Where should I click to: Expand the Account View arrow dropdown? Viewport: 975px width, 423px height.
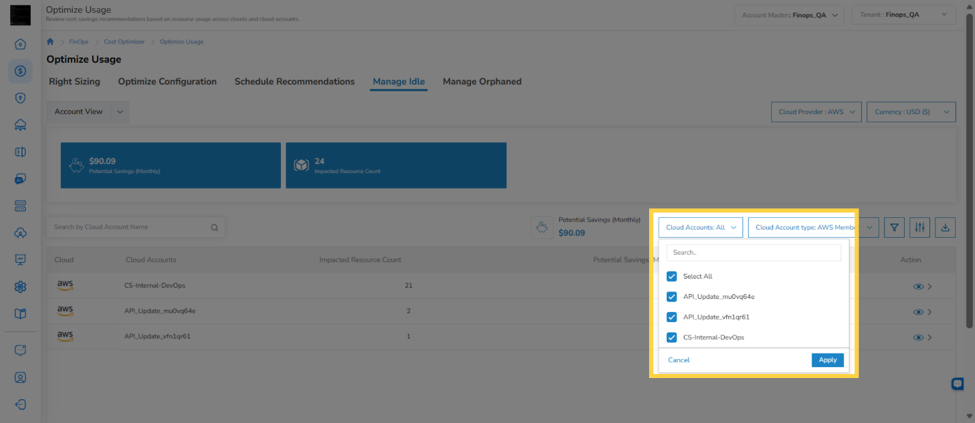click(120, 111)
